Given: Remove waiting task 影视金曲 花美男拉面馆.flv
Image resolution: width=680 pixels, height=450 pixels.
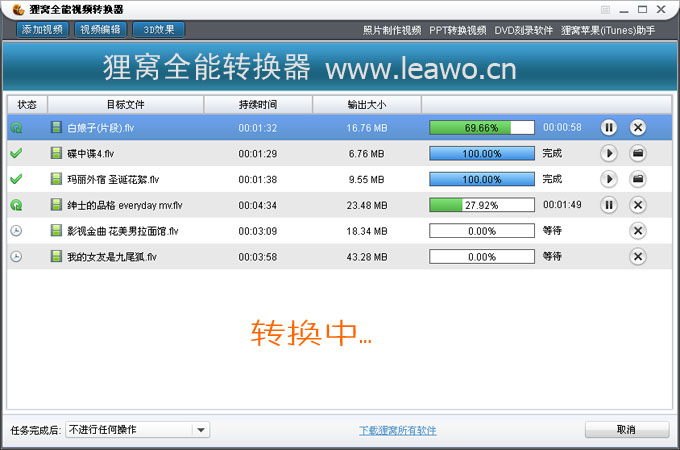Looking at the screenshot, I should [638, 231].
